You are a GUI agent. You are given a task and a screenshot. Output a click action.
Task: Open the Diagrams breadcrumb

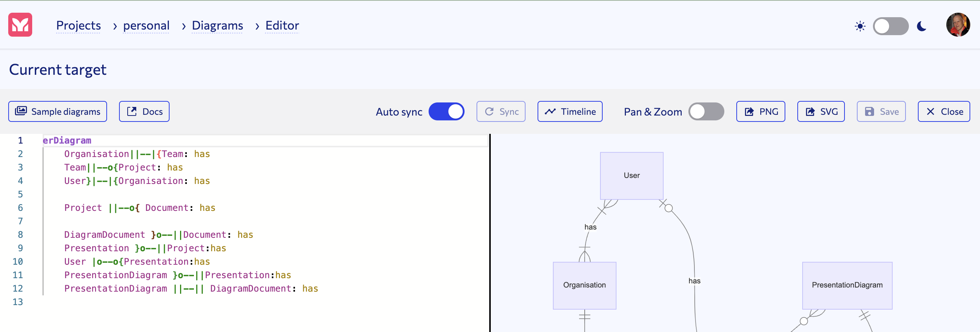click(217, 25)
